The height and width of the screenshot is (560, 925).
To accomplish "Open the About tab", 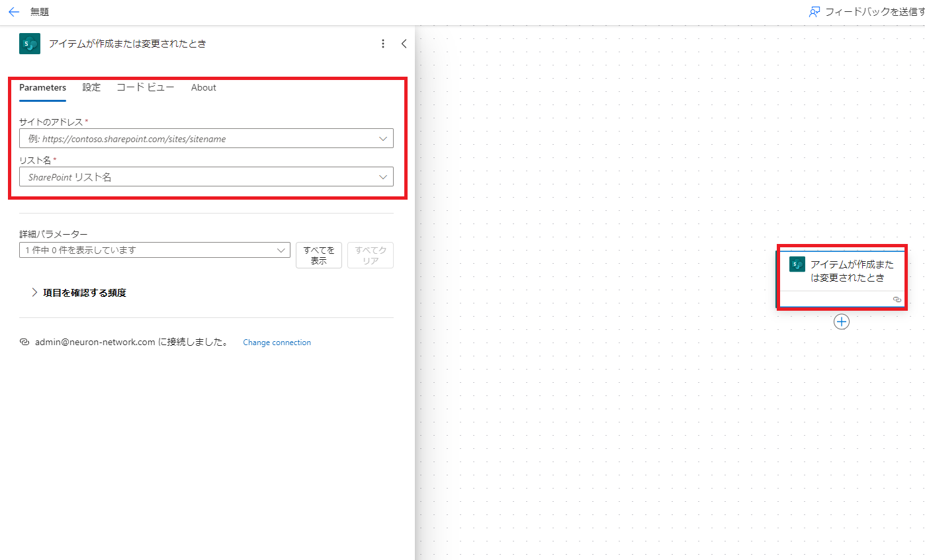I will 203,87.
